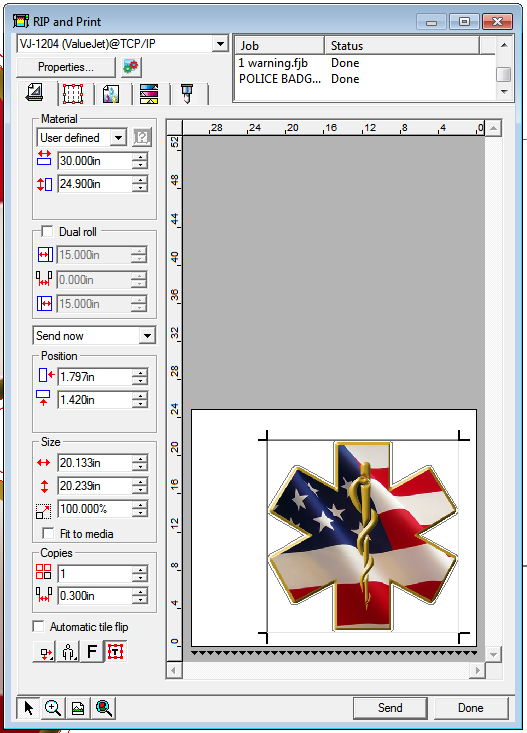The width and height of the screenshot is (527, 733).
Task: Open the color management tab
Action: (111, 94)
